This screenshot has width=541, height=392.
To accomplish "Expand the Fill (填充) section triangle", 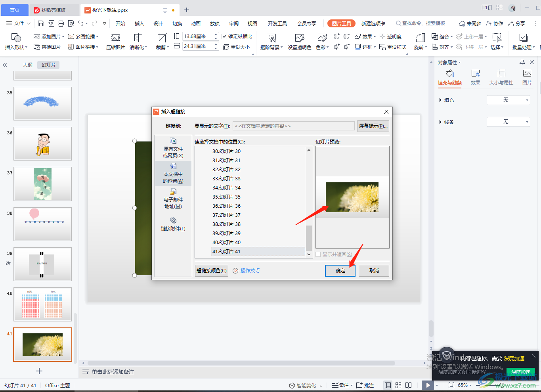I will pyautogui.click(x=440, y=100).
